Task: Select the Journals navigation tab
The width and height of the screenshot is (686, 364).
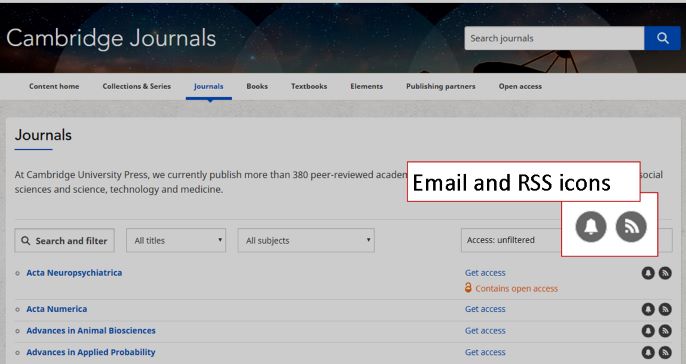Action: click(x=209, y=86)
